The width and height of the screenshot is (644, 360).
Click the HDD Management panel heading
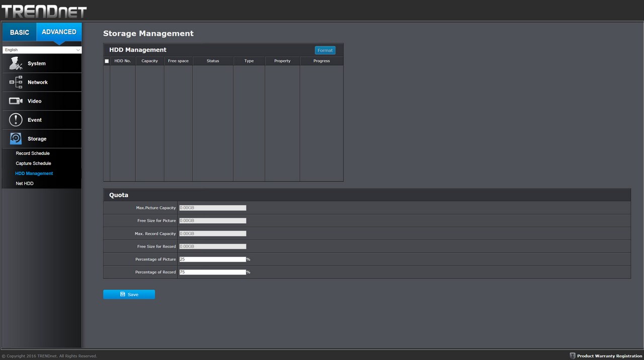138,50
